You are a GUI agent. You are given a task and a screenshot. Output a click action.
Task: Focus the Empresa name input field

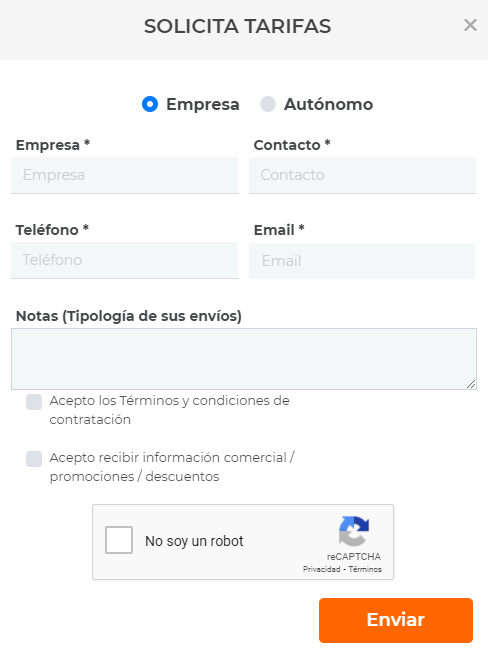coord(125,175)
